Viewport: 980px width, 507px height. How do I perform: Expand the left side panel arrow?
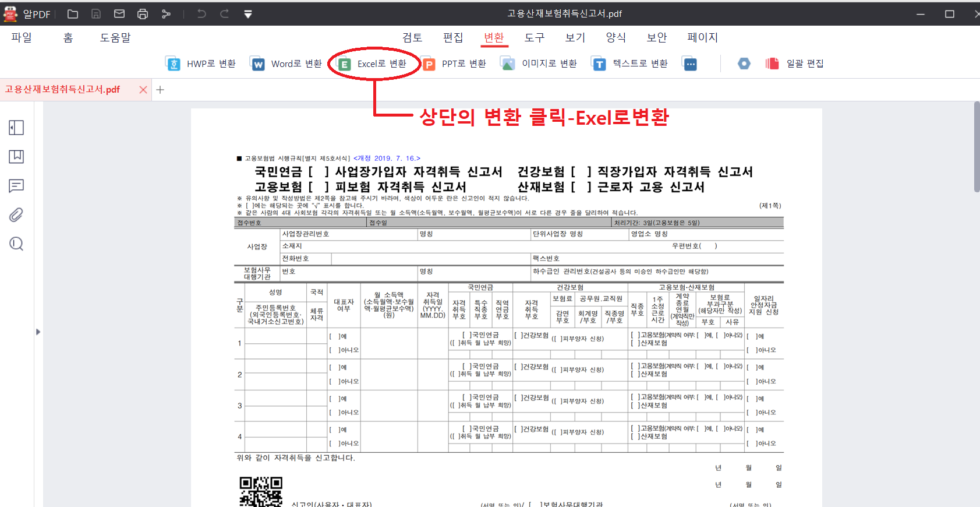(x=38, y=332)
